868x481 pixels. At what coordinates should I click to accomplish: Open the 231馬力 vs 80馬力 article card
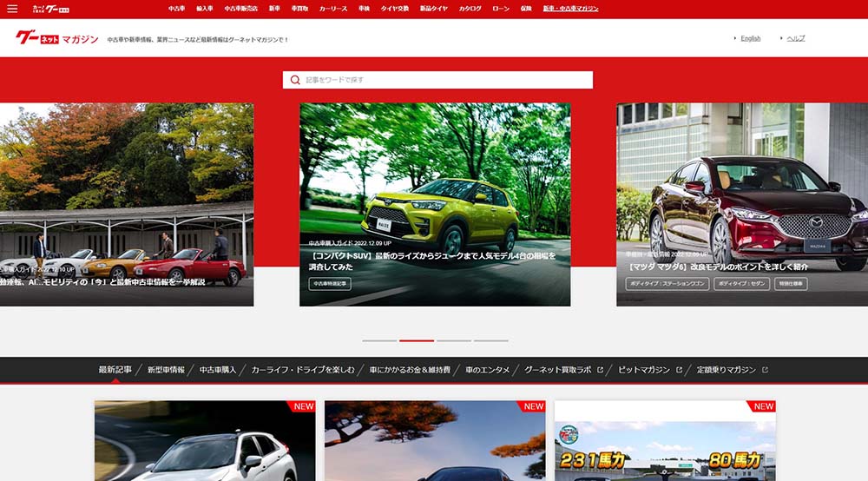tap(665, 440)
